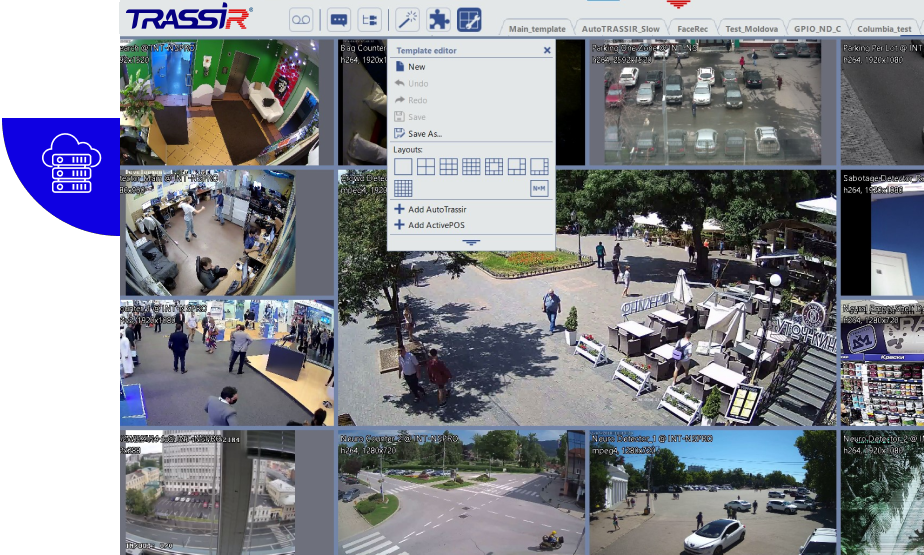Click Save As... in Template editor
Viewport: 924px width, 555px height.
(x=424, y=134)
